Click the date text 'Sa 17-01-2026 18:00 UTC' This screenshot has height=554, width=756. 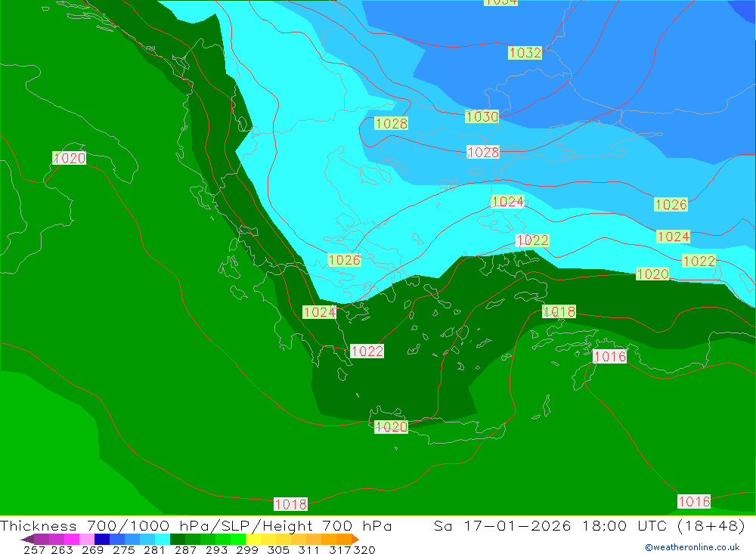550,525
